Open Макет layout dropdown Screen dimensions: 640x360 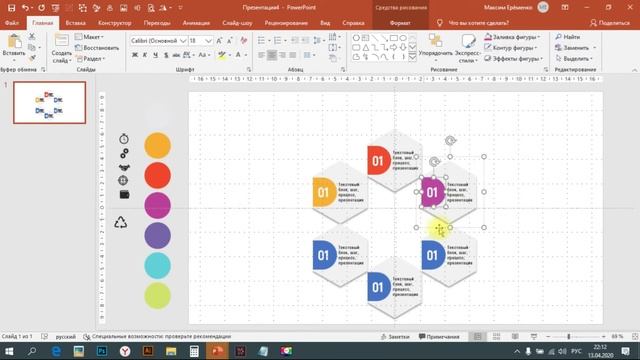89,37
